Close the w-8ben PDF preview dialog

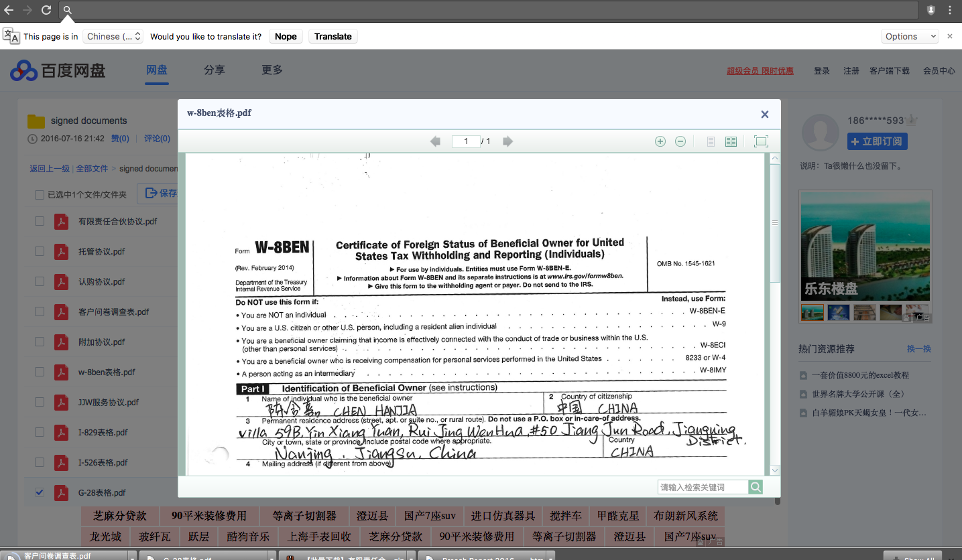764,114
